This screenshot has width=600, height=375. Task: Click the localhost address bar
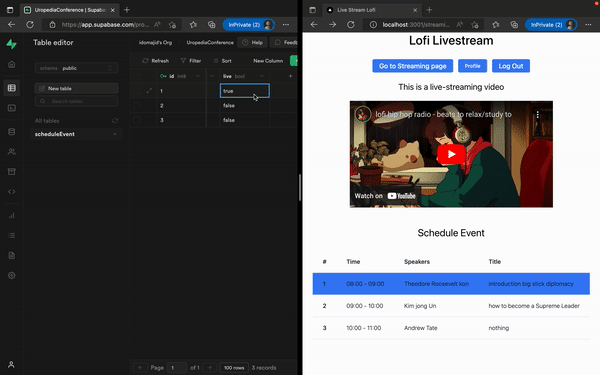pos(415,25)
